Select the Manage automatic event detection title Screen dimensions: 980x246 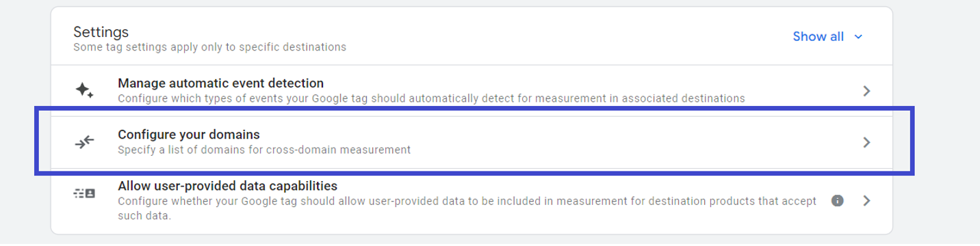(x=220, y=83)
